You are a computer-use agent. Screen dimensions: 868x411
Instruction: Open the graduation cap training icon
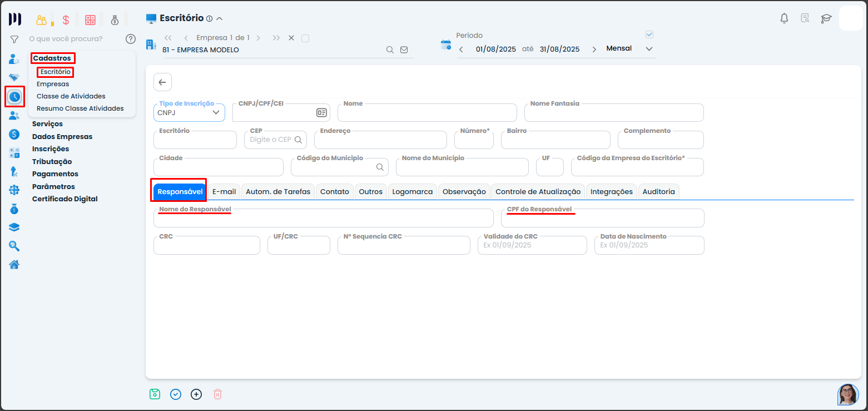[826, 18]
